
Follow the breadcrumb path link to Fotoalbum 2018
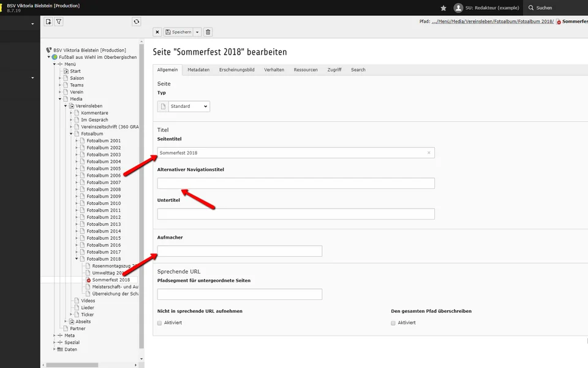(492, 21)
